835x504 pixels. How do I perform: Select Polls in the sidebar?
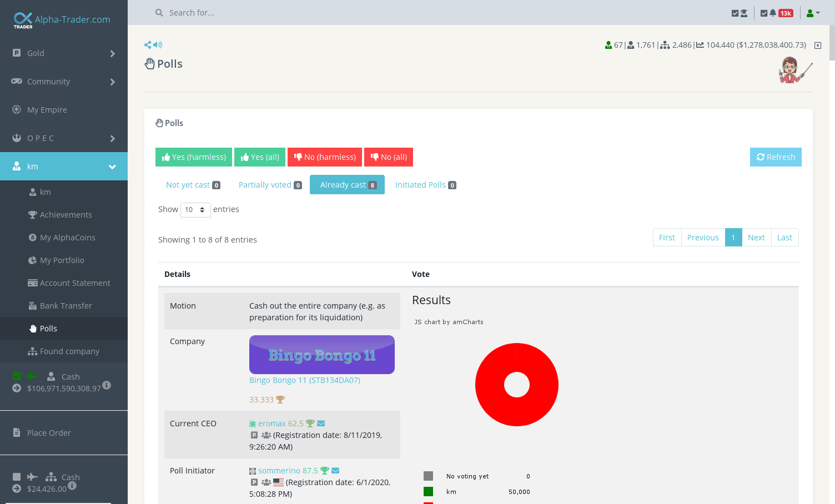pos(64,329)
